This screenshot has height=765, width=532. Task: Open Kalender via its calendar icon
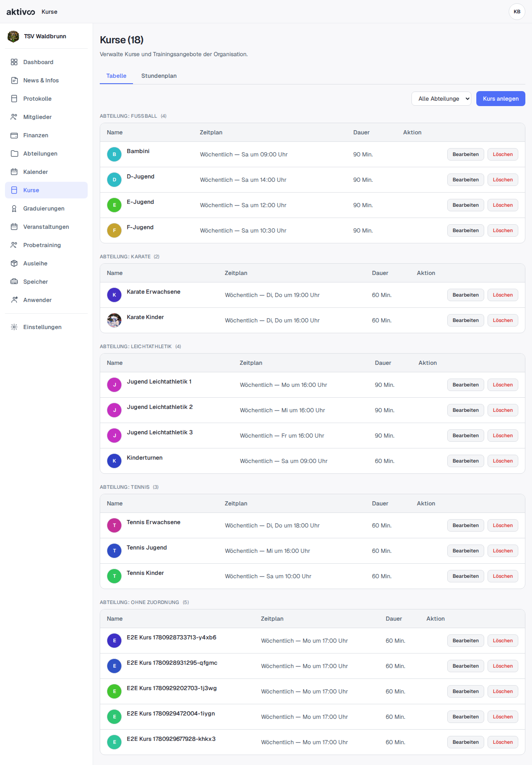coord(14,172)
